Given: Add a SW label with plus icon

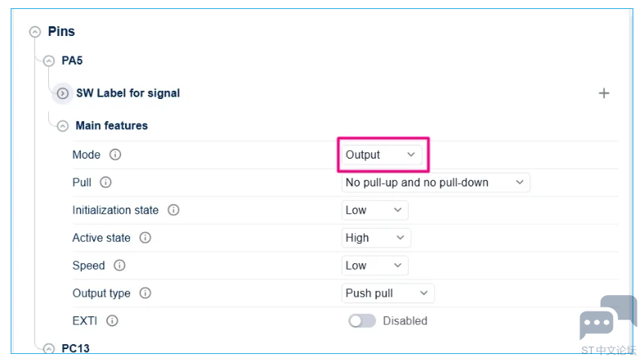Looking at the screenshot, I should [604, 93].
